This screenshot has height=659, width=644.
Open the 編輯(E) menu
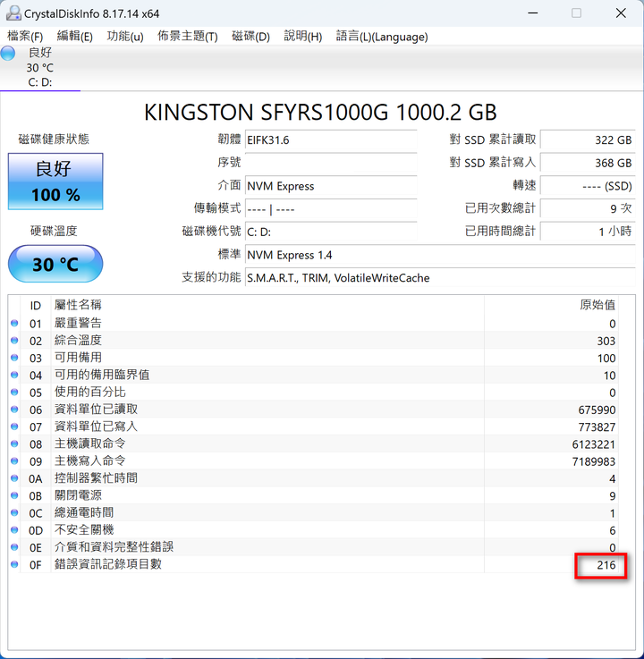75,37
